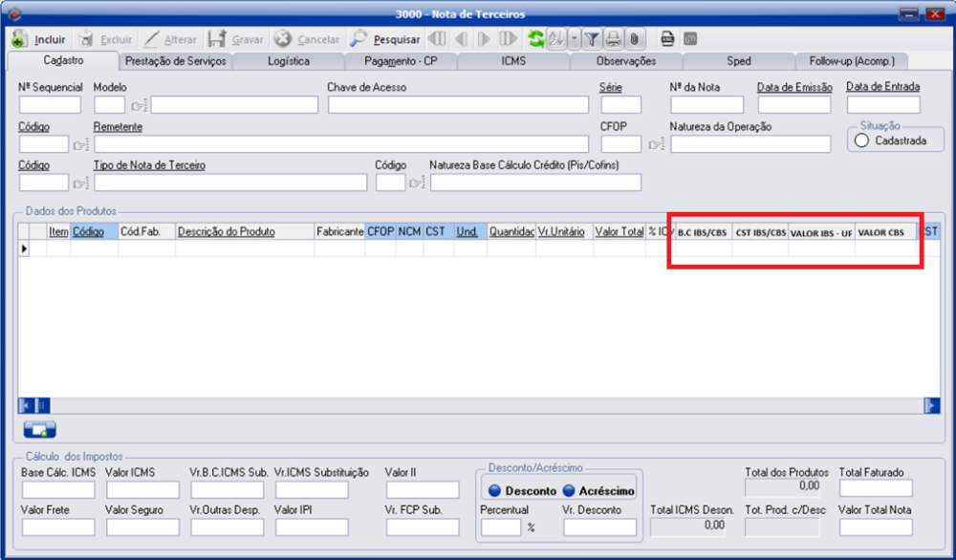This screenshot has height=560, width=956.
Task: Click the paperclip attachment icon
Action: point(633,39)
